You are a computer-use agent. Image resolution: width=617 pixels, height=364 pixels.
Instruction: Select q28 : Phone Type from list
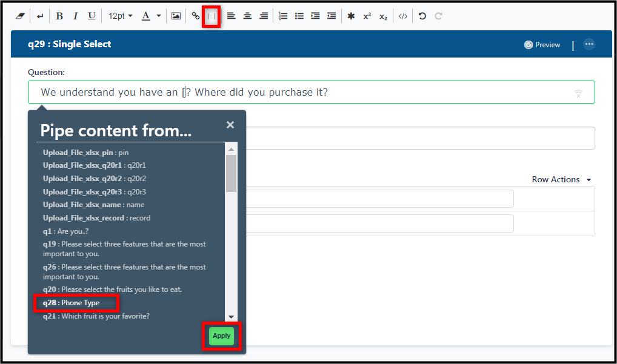tap(72, 303)
